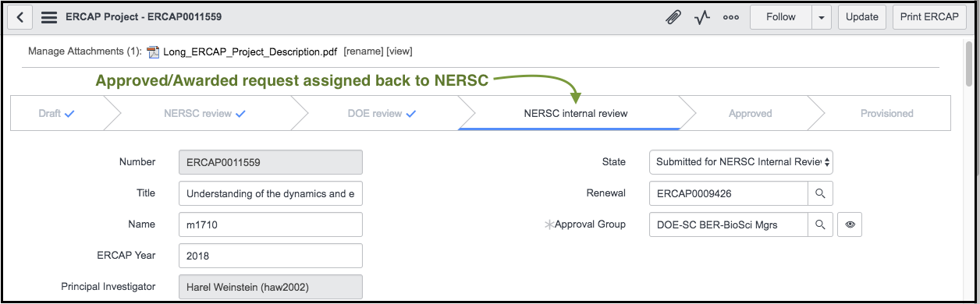The width and height of the screenshot is (980, 304).
Task: Click the Update button
Action: tap(861, 17)
